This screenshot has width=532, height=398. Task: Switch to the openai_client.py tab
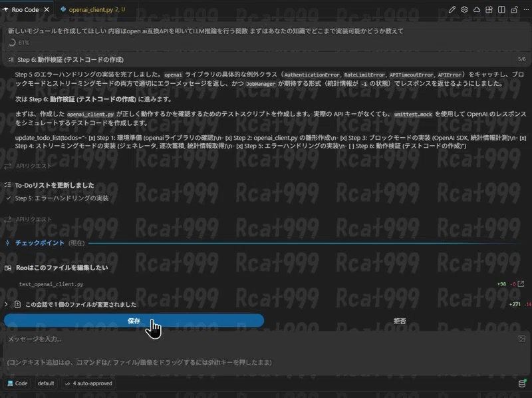tap(93, 9)
